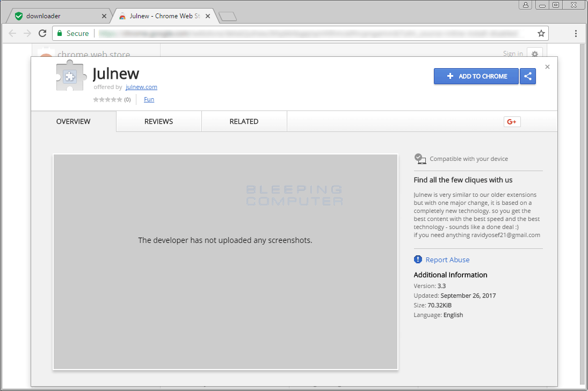Image resolution: width=588 pixels, height=391 pixels.
Task: Rate Julnew with the first star
Action: pyautogui.click(x=95, y=99)
